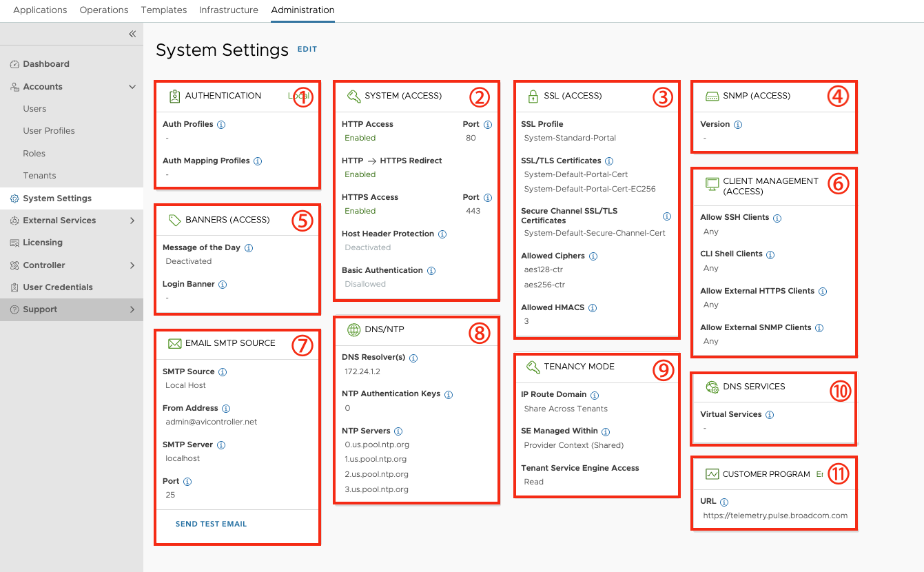The height and width of the screenshot is (572, 924).
Task: Show info tooltip for NTP Authentication Keys
Action: tap(449, 395)
